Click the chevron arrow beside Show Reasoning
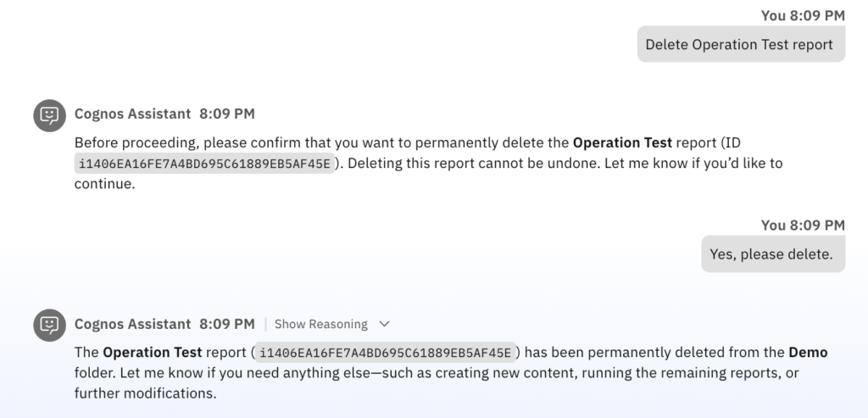 tap(384, 324)
